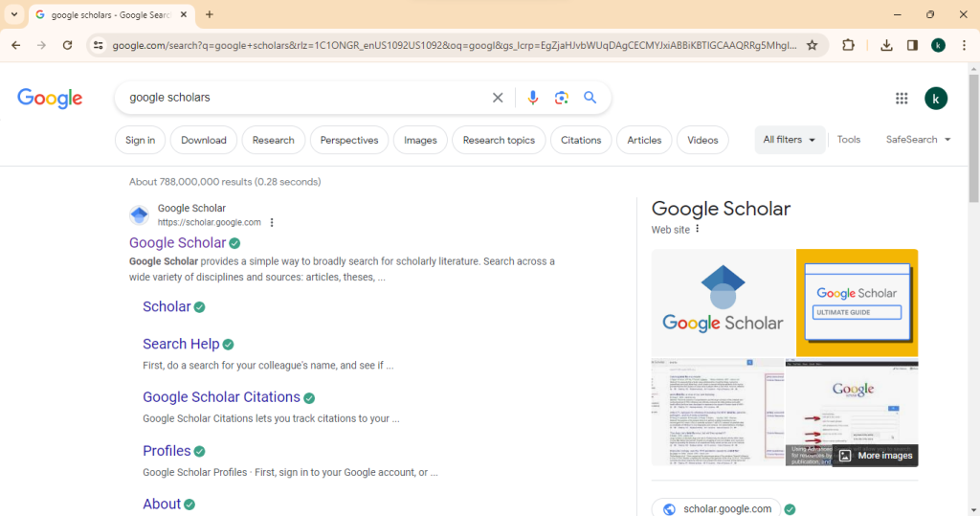The image size is (980, 516).
Task: Click the About 788,000,000 results text
Action: pos(225,181)
